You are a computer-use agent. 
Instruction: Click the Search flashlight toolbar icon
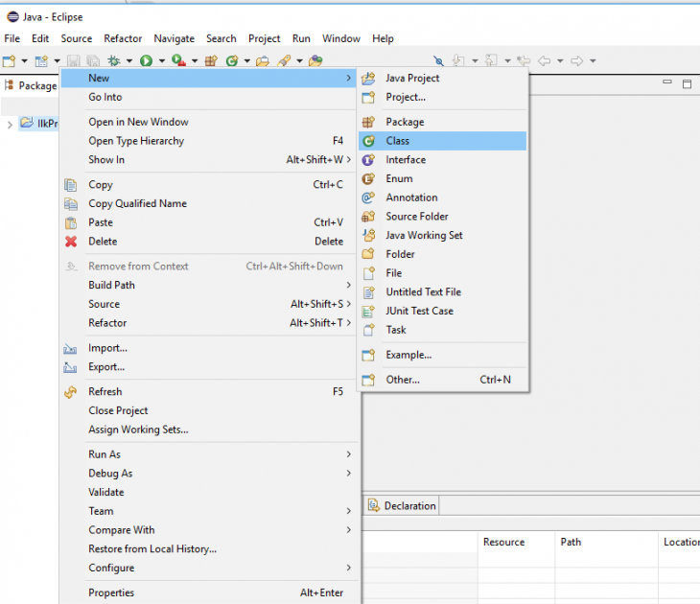pyautogui.click(x=284, y=60)
